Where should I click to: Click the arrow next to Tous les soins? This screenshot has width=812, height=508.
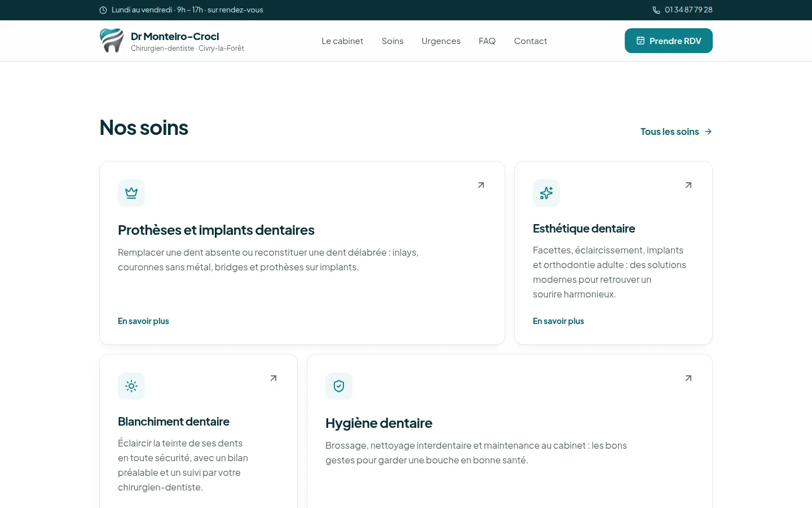pyautogui.click(x=708, y=132)
